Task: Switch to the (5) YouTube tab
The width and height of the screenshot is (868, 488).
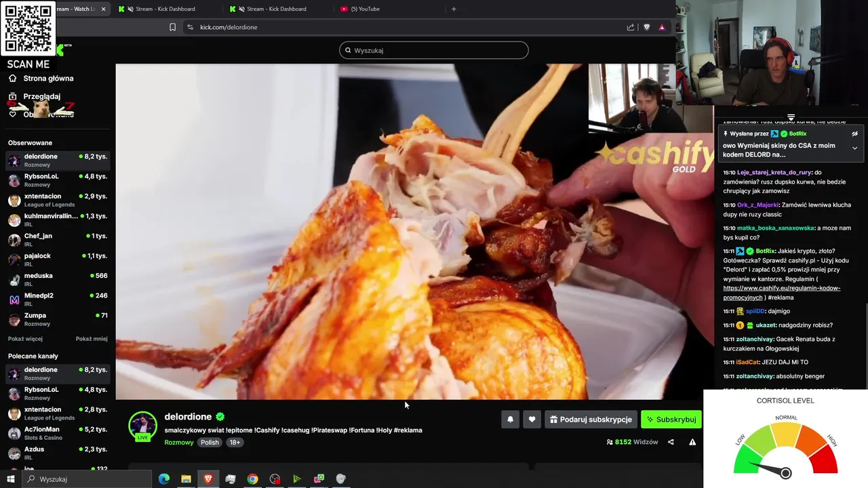Action: point(365,9)
